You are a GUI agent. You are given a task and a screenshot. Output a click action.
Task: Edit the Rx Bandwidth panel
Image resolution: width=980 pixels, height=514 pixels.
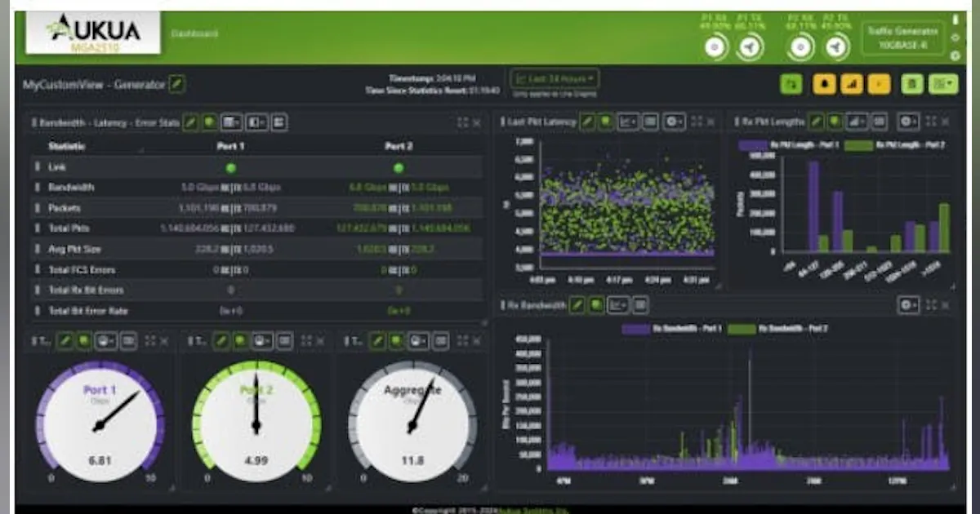577,305
